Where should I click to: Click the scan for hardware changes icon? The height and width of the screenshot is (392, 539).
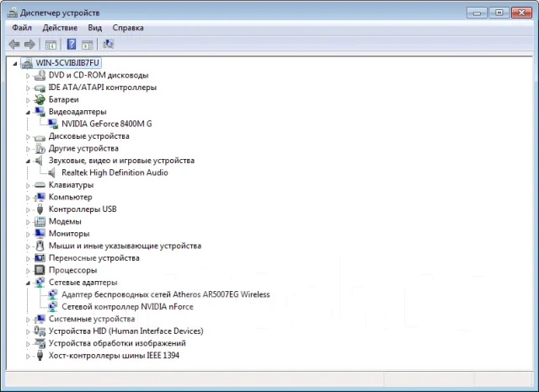[x=108, y=44]
